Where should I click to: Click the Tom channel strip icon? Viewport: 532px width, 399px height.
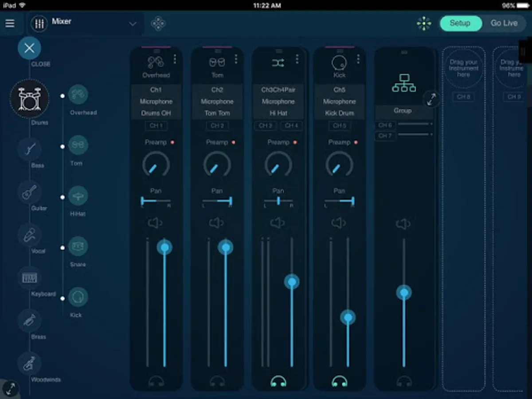point(217,63)
